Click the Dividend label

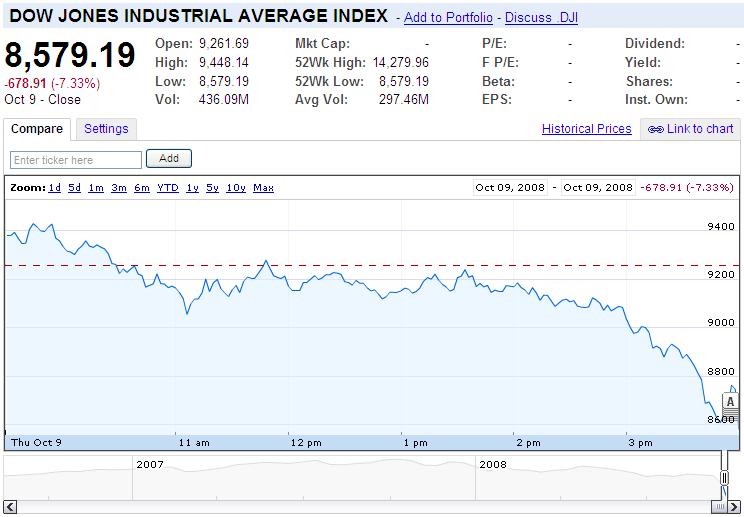point(655,44)
